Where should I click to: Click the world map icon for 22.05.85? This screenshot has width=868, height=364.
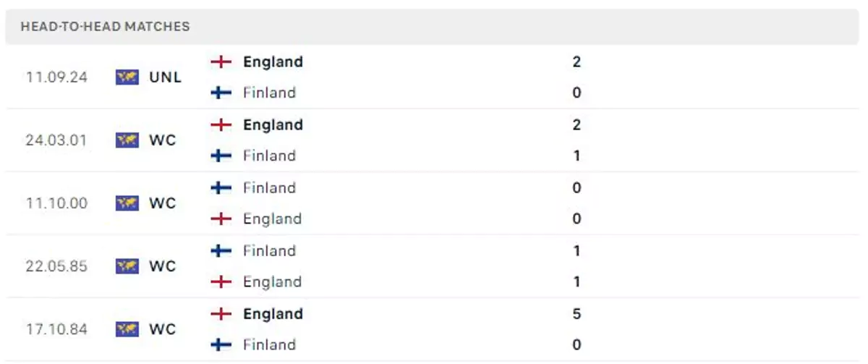click(127, 266)
